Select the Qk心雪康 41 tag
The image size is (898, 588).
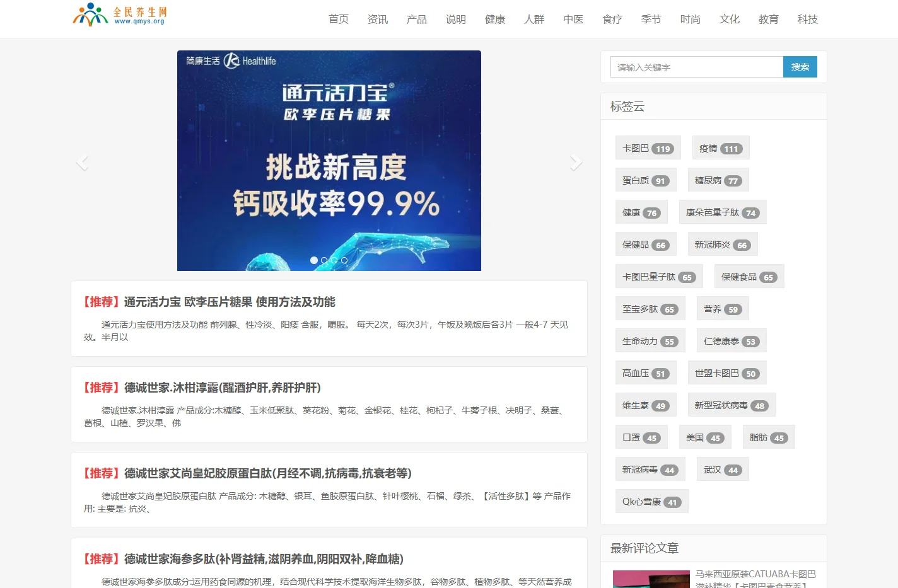(x=652, y=502)
